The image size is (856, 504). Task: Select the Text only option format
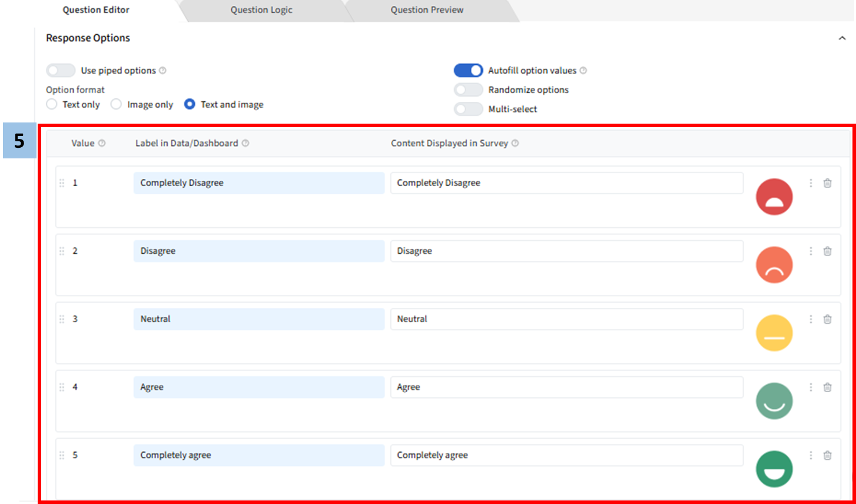[52, 104]
